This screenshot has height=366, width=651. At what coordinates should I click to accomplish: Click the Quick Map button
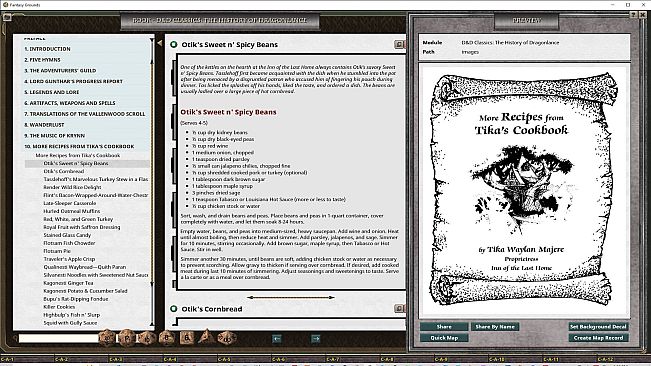(x=444, y=338)
